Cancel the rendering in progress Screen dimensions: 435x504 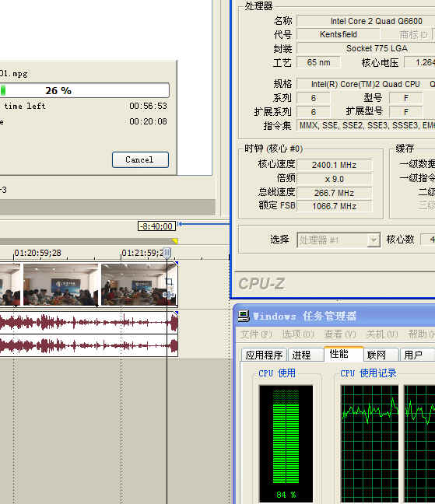[140, 159]
